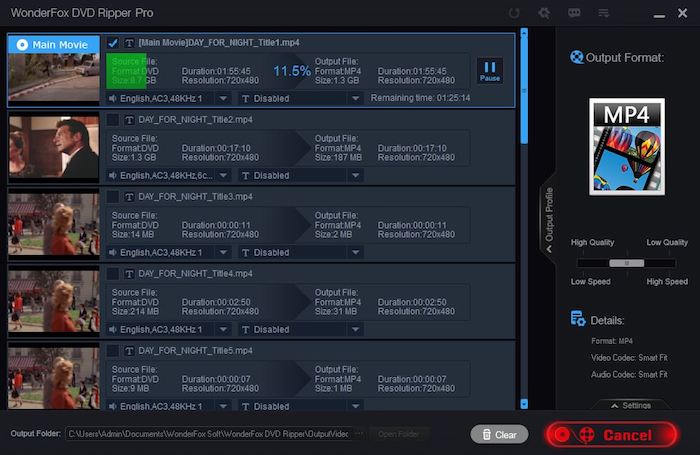The width and height of the screenshot is (700, 455).
Task: Select the Title4 video thumbnail
Action: 54,301
